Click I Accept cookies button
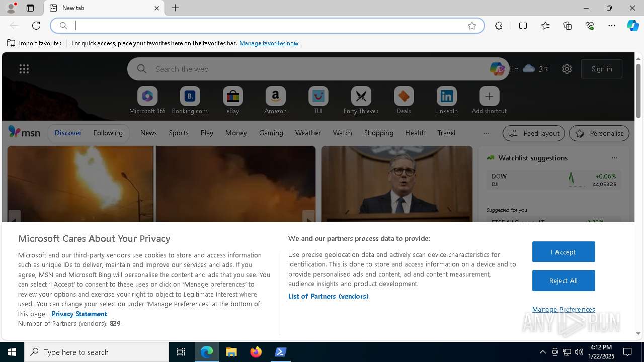Image resolution: width=644 pixels, height=362 pixels. point(563,252)
